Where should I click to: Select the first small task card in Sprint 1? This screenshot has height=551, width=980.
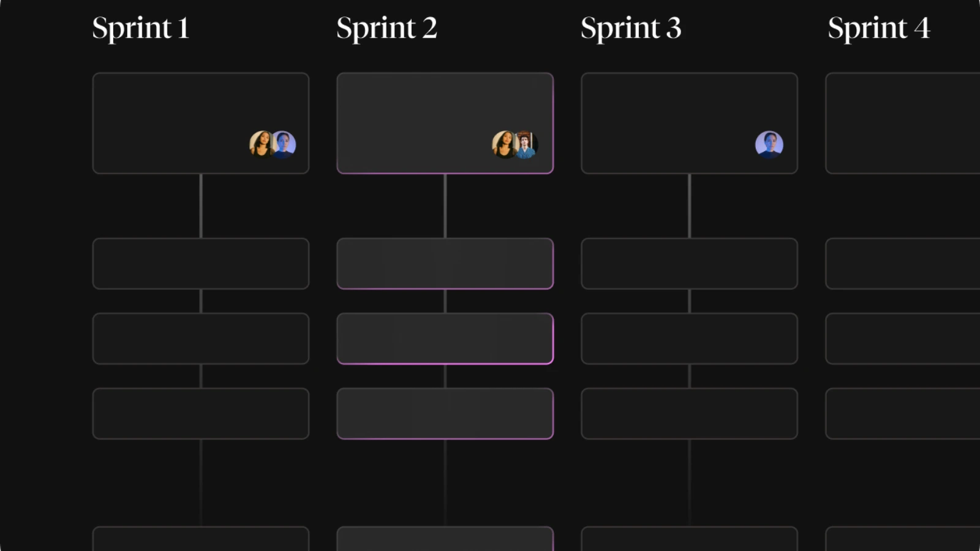[x=201, y=263]
